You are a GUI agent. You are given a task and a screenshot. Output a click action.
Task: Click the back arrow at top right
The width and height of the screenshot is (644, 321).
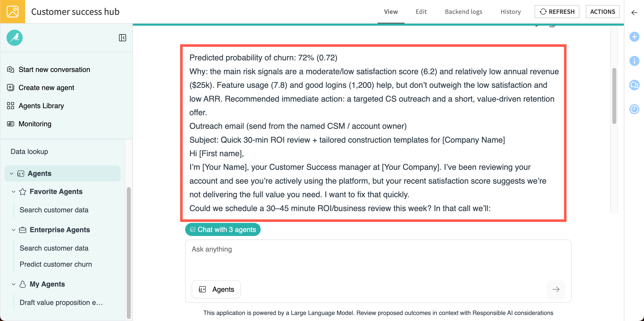pos(634,13)
